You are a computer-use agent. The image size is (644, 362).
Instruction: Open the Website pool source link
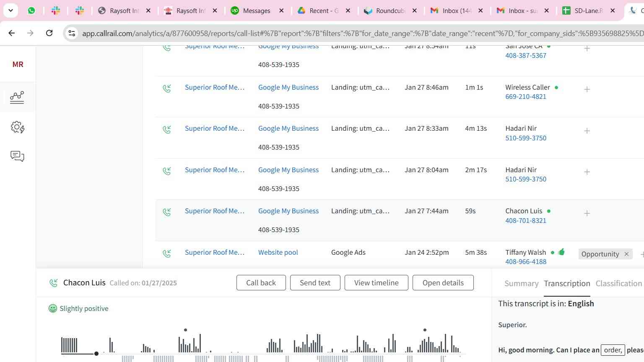tap(278, 252)
